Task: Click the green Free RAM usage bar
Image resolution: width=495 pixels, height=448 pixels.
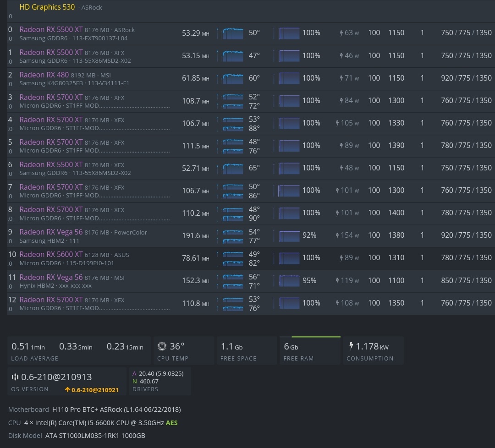Action: point(316,337)
